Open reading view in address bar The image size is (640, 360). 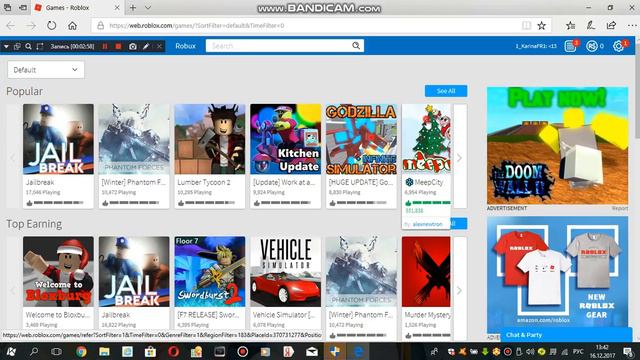[527, 26]
